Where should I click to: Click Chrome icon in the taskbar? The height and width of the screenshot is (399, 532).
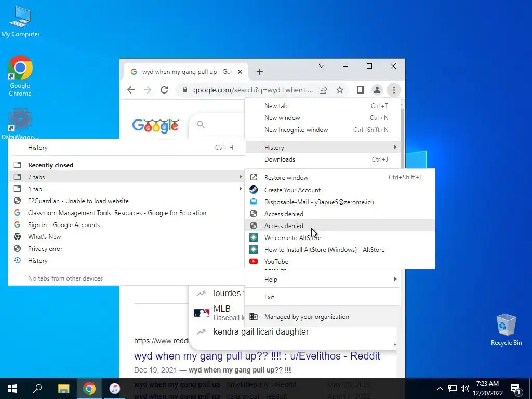(89, 389)
